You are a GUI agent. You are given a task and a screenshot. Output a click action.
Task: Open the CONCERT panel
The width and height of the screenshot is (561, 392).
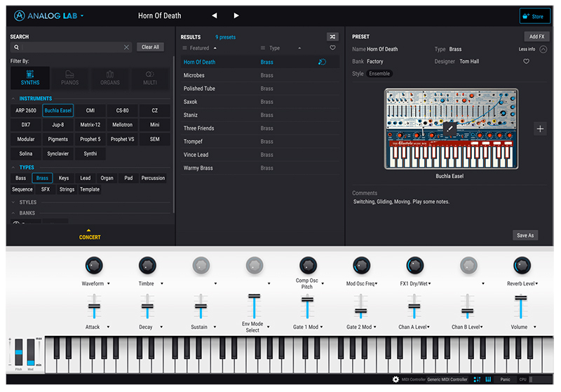coord(90,235)
